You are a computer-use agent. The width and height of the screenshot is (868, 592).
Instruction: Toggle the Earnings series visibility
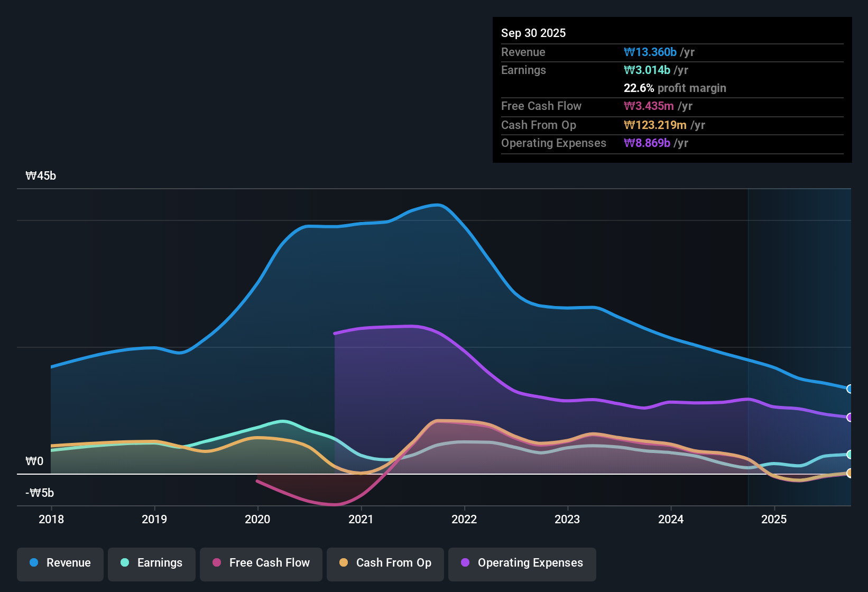point(151,563)
